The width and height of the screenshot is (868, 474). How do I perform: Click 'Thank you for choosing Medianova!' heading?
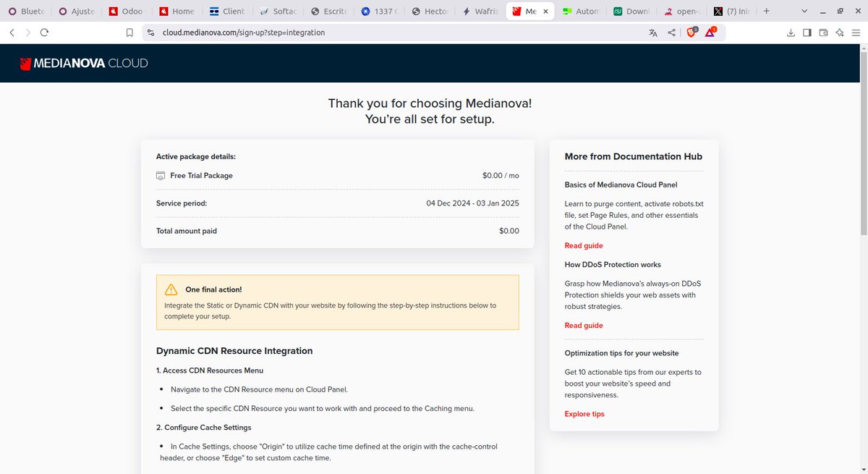(430, 103)
